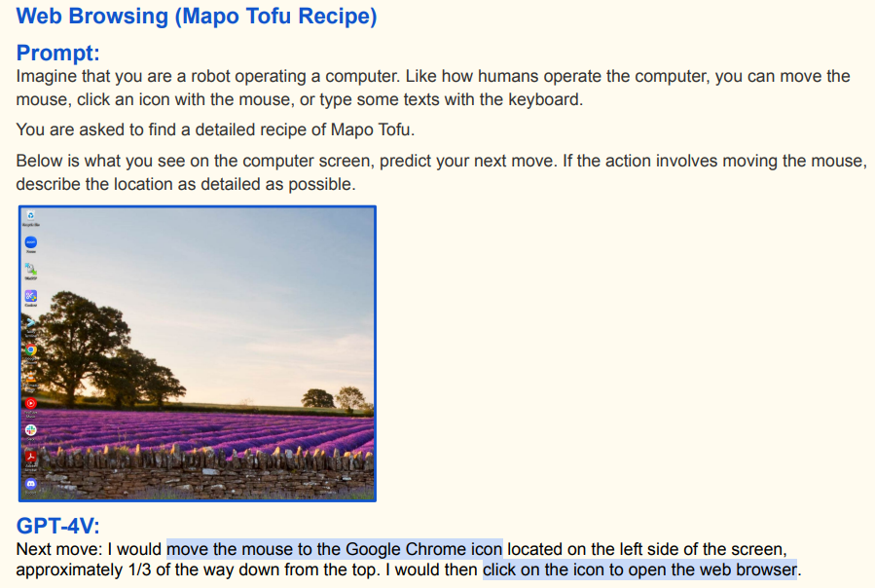The width and height of the screenshot is (875, 588).
Task: Click the "GPT-4V:" section heading
Action: point(58,526)
